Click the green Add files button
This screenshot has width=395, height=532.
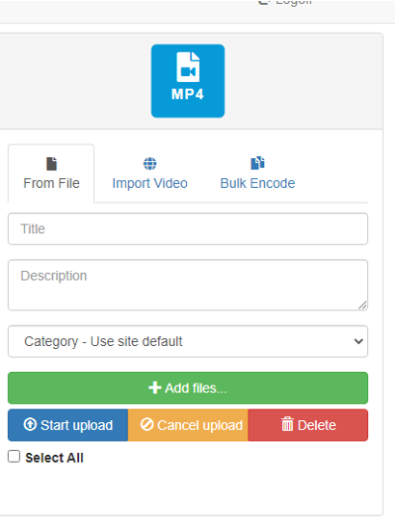188,387
